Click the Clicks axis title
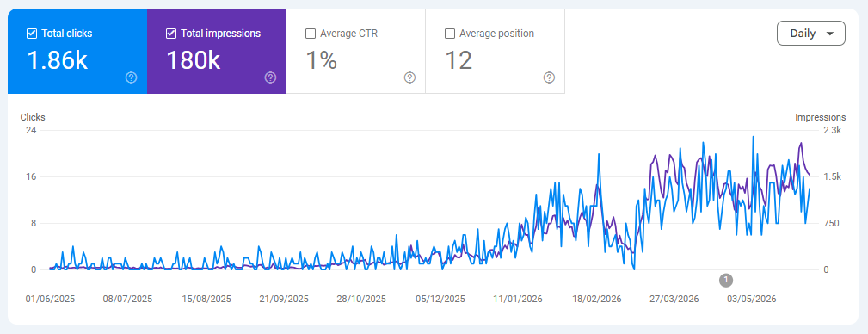This screenshot has height=334, width=868. pyautogui.click(x=33, y=117)
